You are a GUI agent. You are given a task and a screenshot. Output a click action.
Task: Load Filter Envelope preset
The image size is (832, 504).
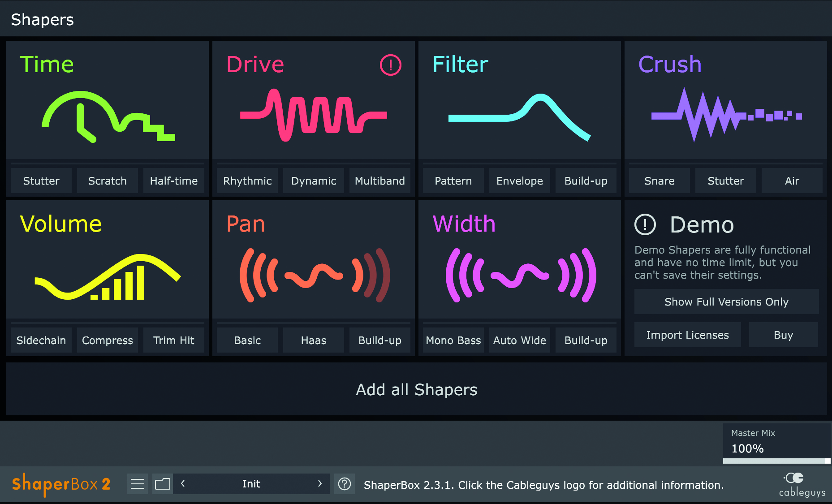point(520,181)
